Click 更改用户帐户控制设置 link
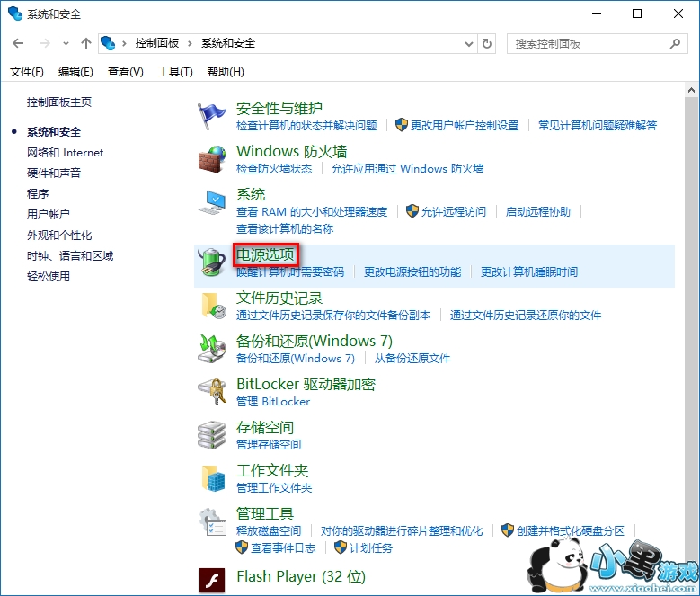The width and height of the screenshot is (700, 596). point(465,125)
